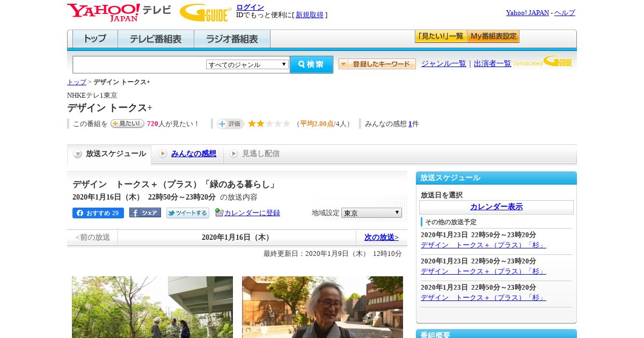Click the G-GUIDE logo in header
The image size is (644, 338).
pos(206,12)
